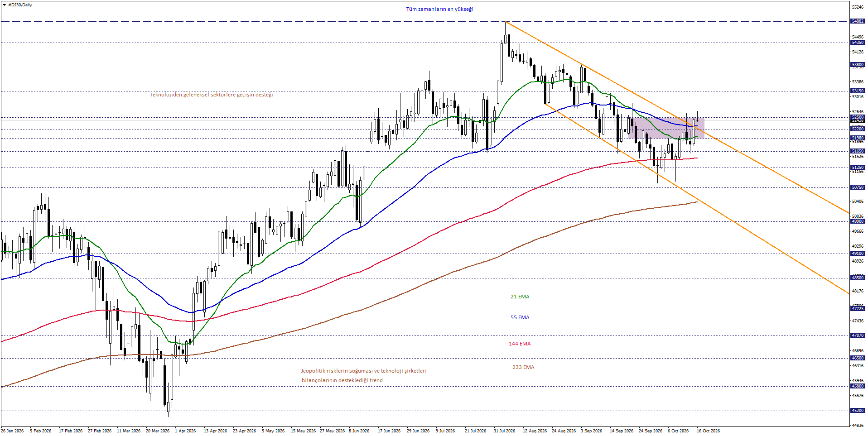
Task: Click the 55246 price axis value
Action: coord(858,7)
